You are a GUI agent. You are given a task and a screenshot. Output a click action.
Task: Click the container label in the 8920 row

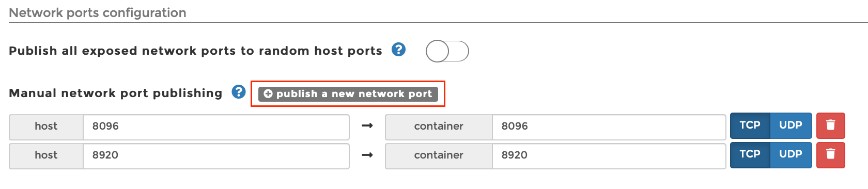point(439,155)
